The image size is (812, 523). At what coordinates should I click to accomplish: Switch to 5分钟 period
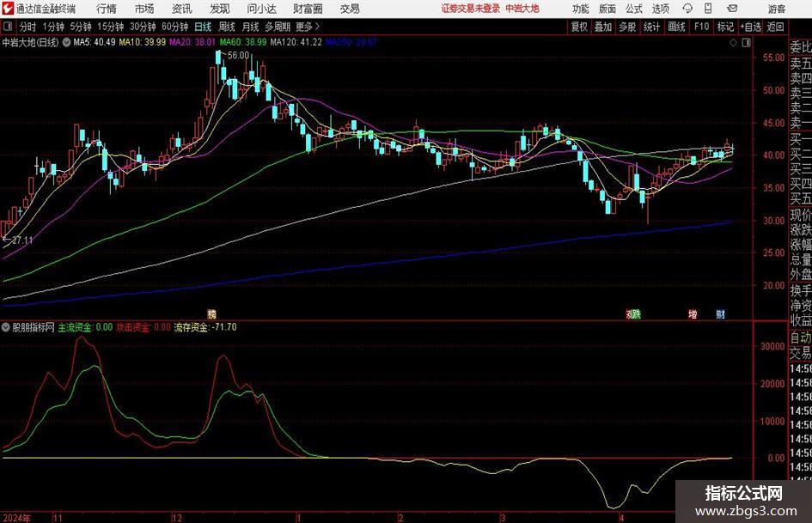(x=80, y=27)
